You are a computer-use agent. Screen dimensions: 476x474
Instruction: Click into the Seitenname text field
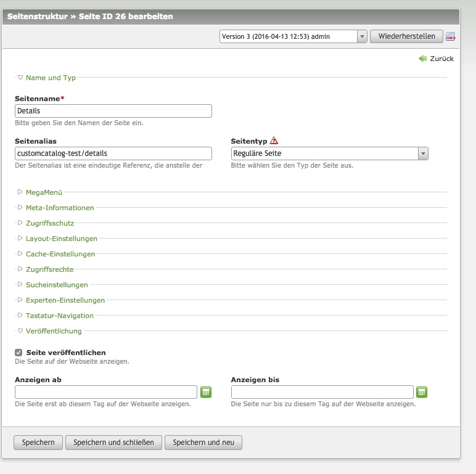tap(113, 111)
